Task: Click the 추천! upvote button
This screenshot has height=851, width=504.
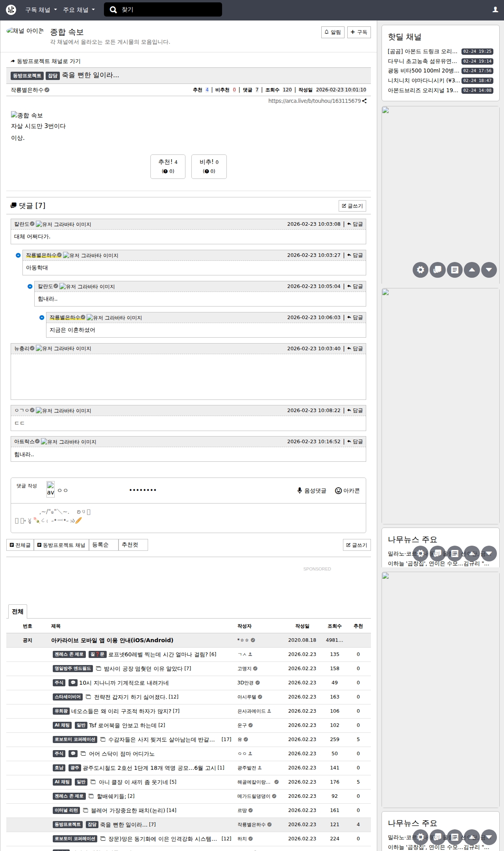Action: pyautogui.click(x=168, y=166)
